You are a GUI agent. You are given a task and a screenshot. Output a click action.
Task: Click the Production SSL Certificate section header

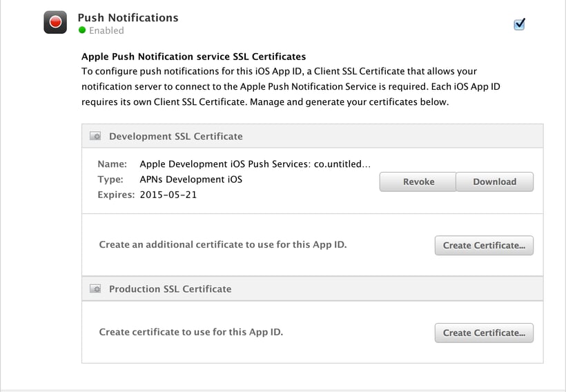click(170, 289)
